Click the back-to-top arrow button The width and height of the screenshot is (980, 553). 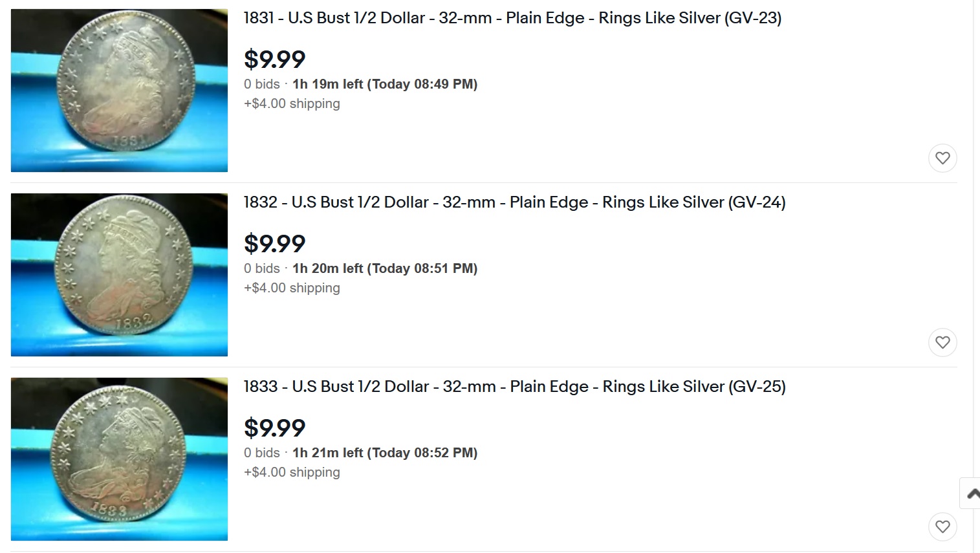970,494
